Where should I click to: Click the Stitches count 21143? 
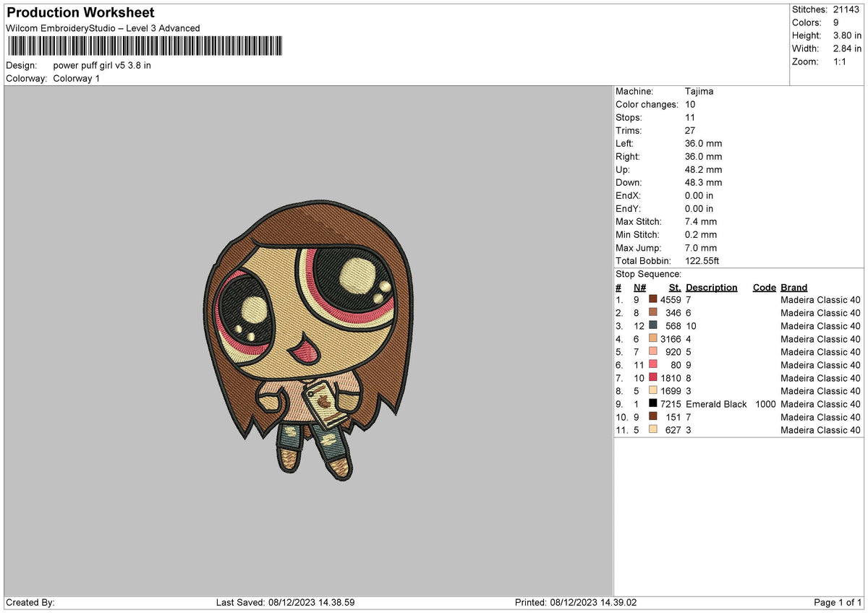click(848, 9)
